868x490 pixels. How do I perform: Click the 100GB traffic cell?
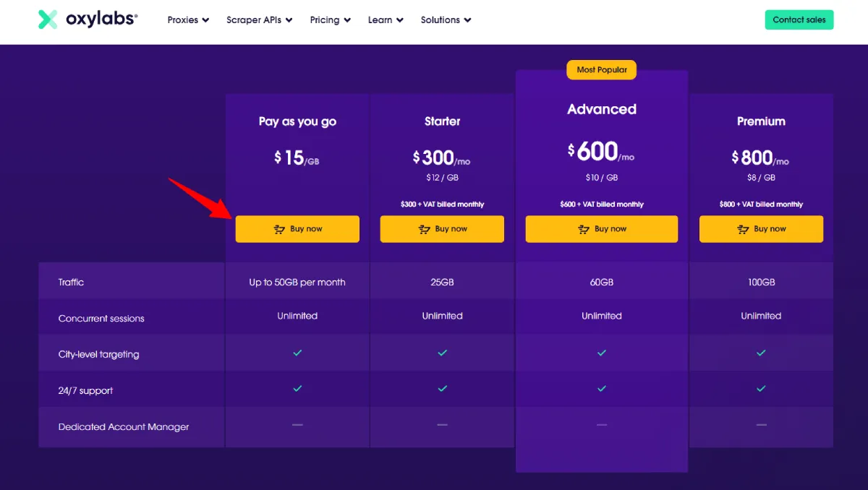pos(761,283)
